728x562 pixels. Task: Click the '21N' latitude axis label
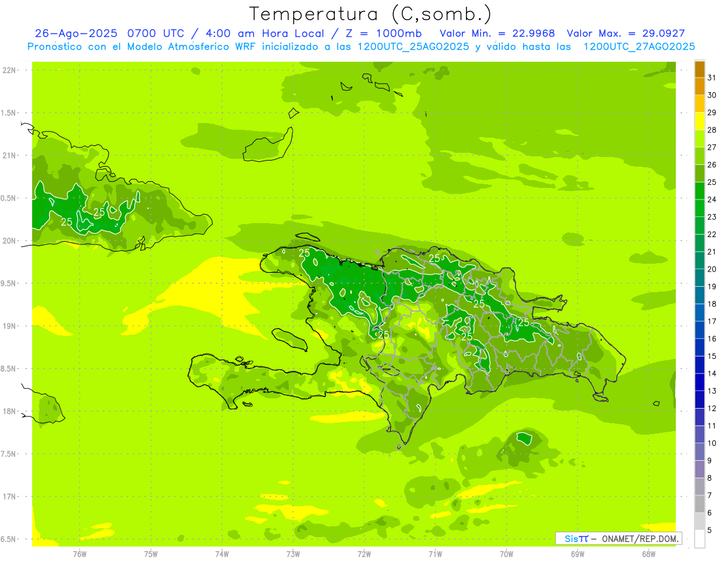[10, 156]
